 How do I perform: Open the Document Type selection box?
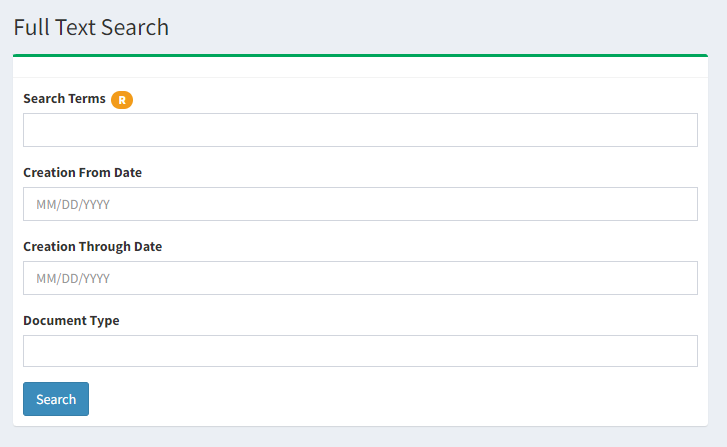tap(360, 351)
